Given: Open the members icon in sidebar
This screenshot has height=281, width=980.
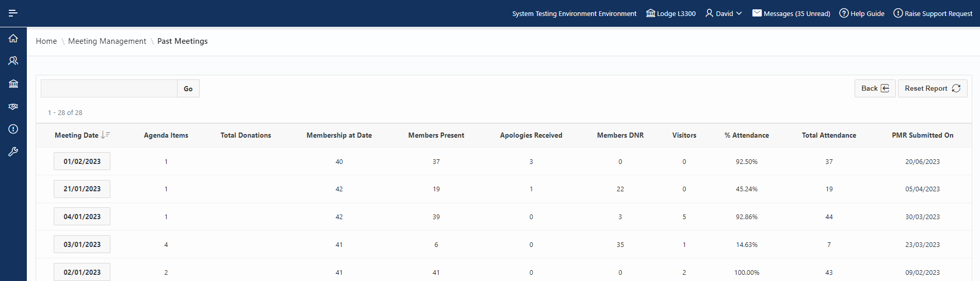Looking at the screenshot, I should [13, 61].
